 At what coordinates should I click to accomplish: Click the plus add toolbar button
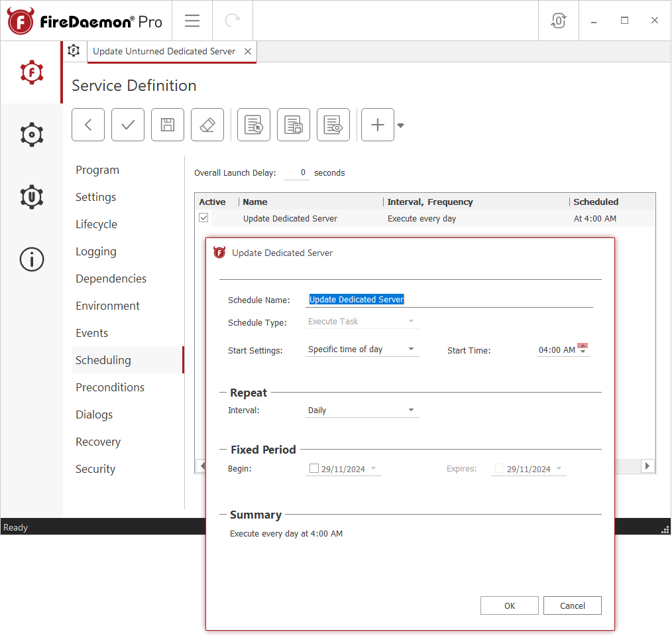pyautogui.click(x=378, y=125)
